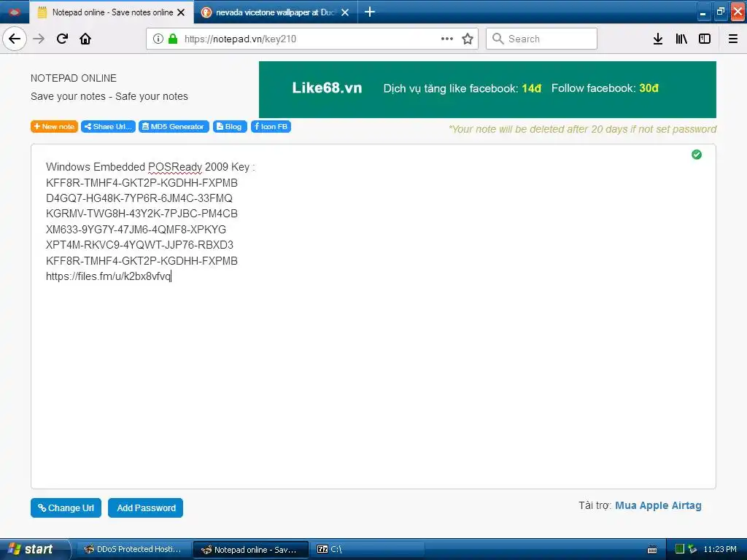747x560 pixels.
Task: Click the taskbar clock 11:23 PM
Action: [x=720, y=549]
